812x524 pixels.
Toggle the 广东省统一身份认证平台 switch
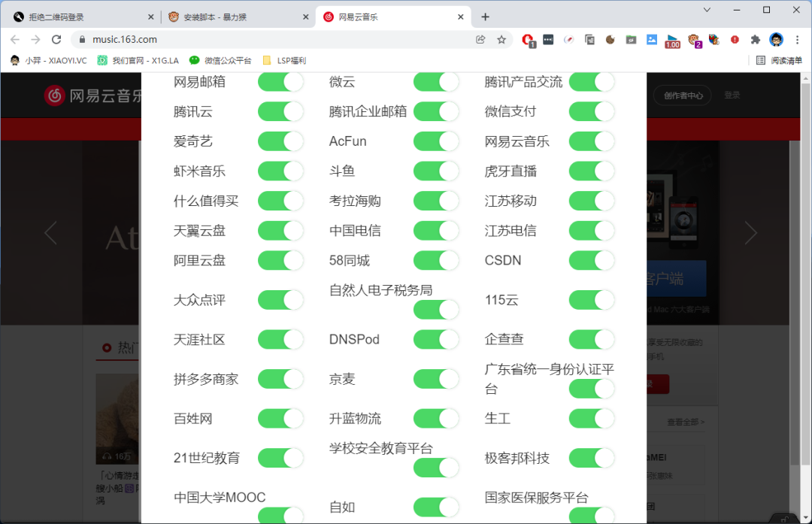click(592, 389)
